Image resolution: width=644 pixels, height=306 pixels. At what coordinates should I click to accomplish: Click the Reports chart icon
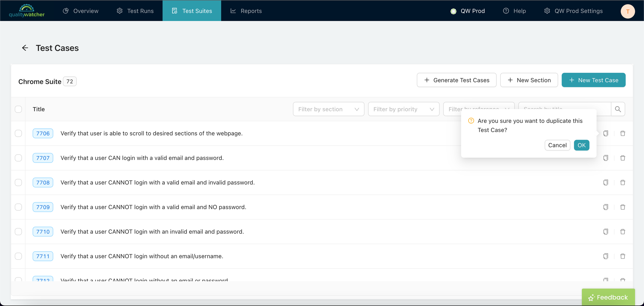click(x=233, y=11)
